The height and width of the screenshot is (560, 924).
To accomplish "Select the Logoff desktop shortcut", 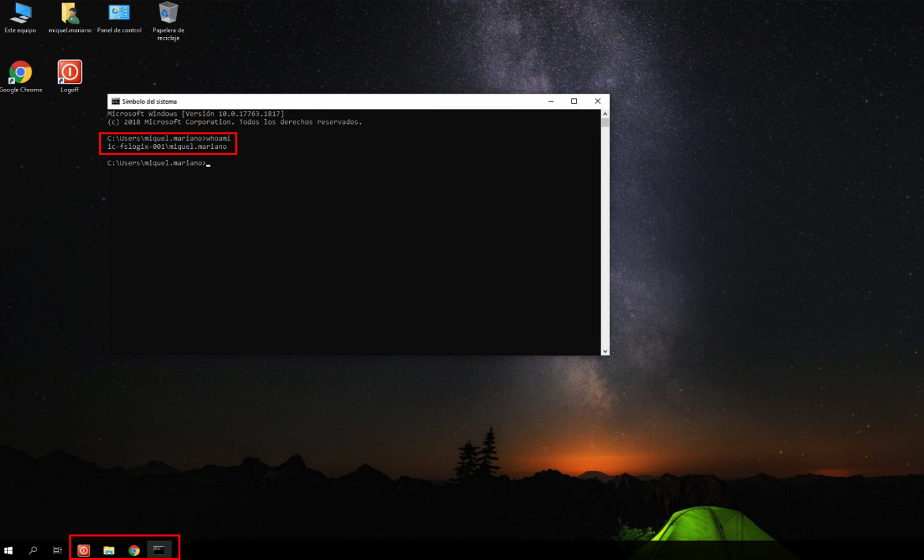I will point(70,76).
